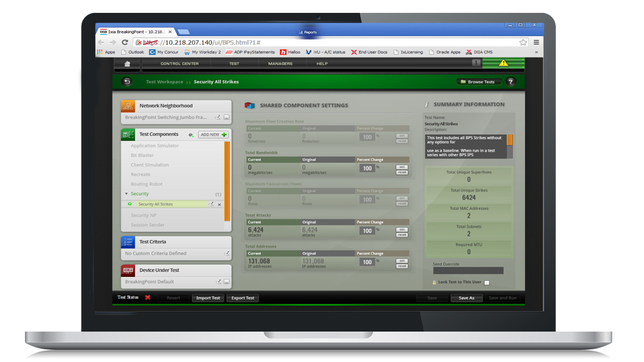Screen dimensions: 644x362
Task: Open a new browser tab
Action: [x=184, y=32]
